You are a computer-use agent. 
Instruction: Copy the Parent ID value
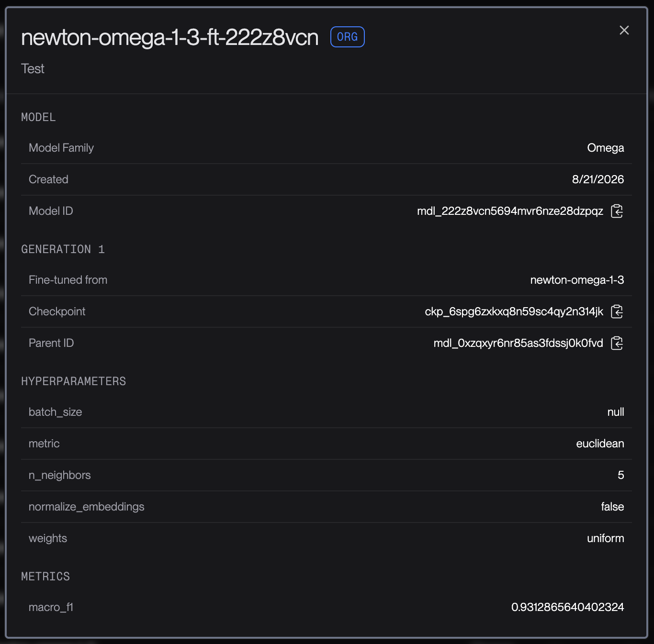617,343
